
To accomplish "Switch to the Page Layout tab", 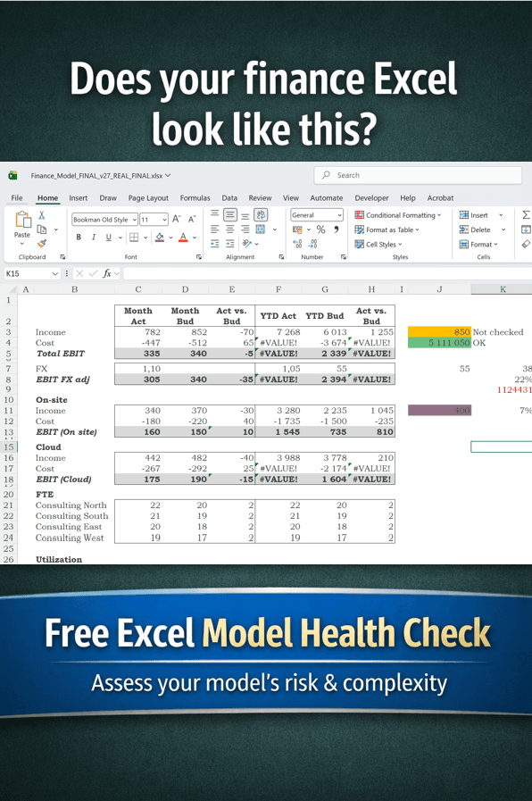I will [x=148, y=197].
